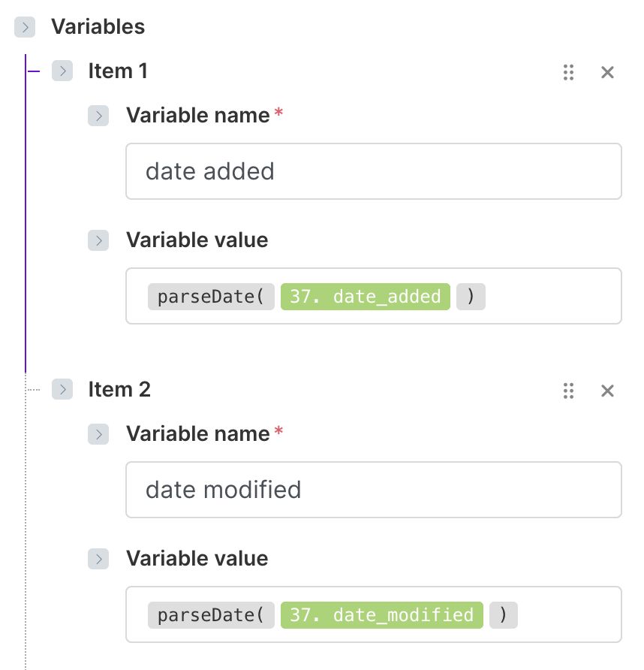Click the Variables section heading

coord(98,27)
